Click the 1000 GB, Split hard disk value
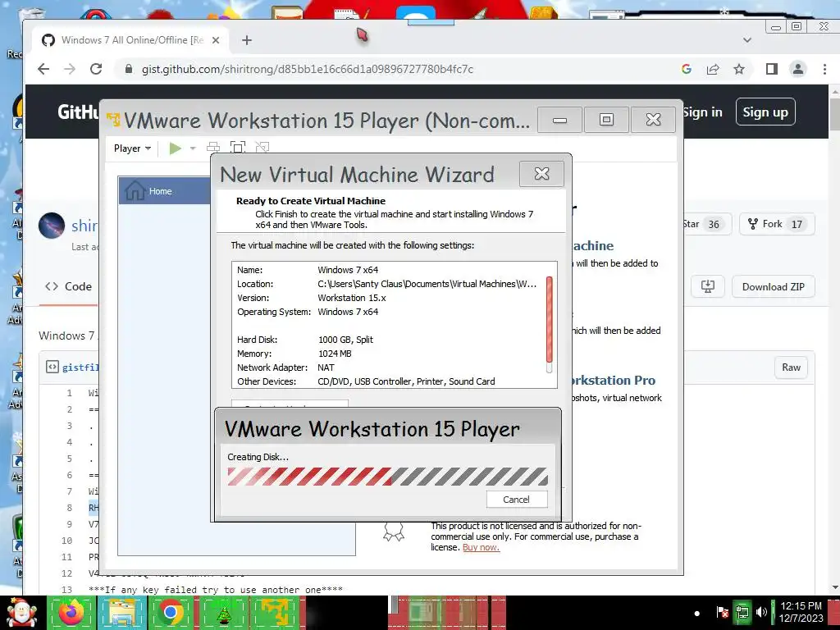This screenshot has width=840, height=630. point(345,340)
